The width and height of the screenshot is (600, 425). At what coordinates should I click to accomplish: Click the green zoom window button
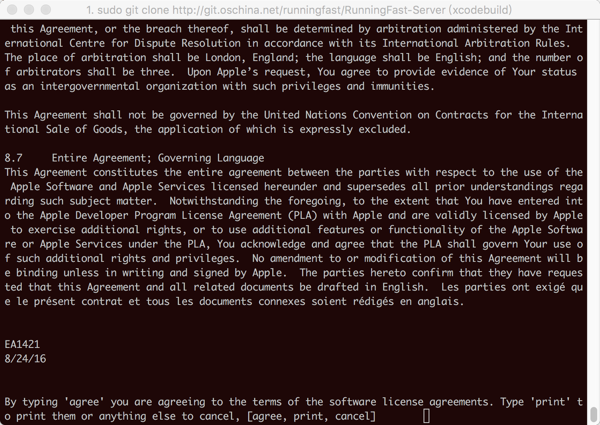tap(46, 10)
